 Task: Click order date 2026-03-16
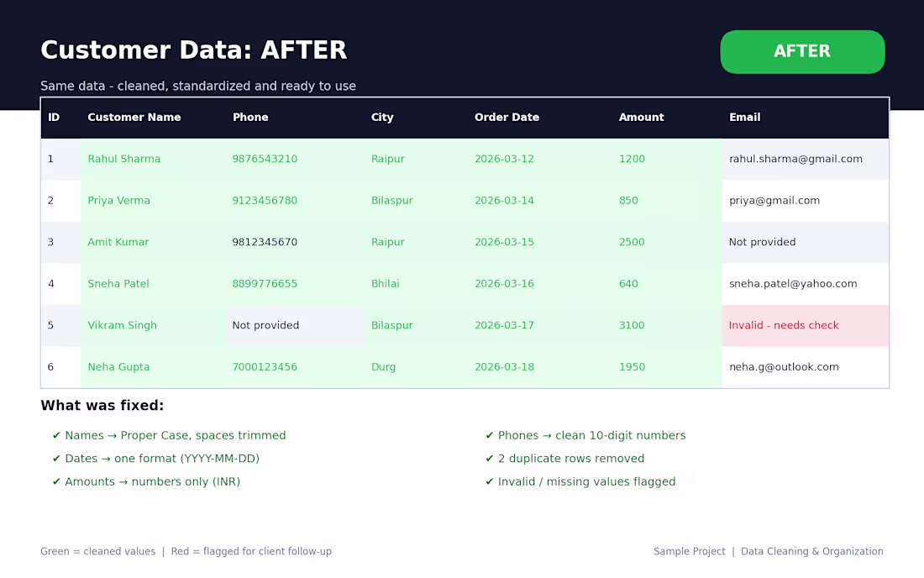(504, 283)
